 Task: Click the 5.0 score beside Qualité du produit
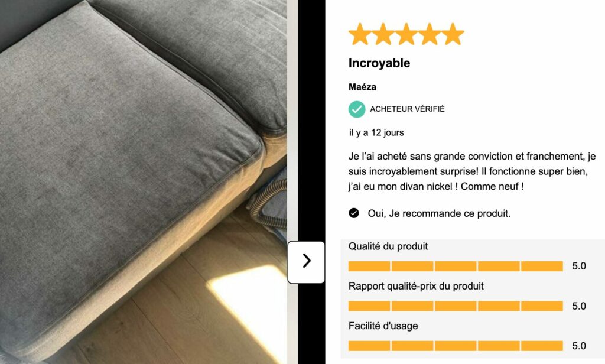pyautogui.click(x=579, y=266)
